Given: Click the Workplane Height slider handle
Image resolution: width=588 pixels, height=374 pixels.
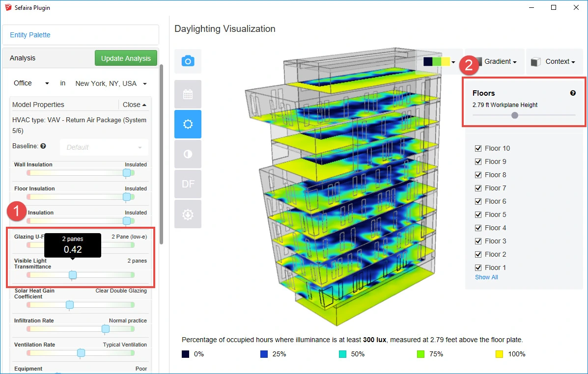Looking at the screenshot, I should point(514,115).
